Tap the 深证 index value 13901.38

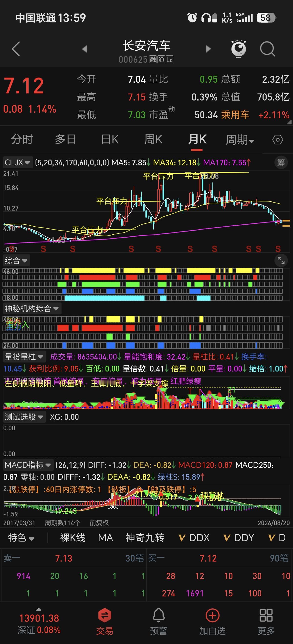click(x=39, y=618)
